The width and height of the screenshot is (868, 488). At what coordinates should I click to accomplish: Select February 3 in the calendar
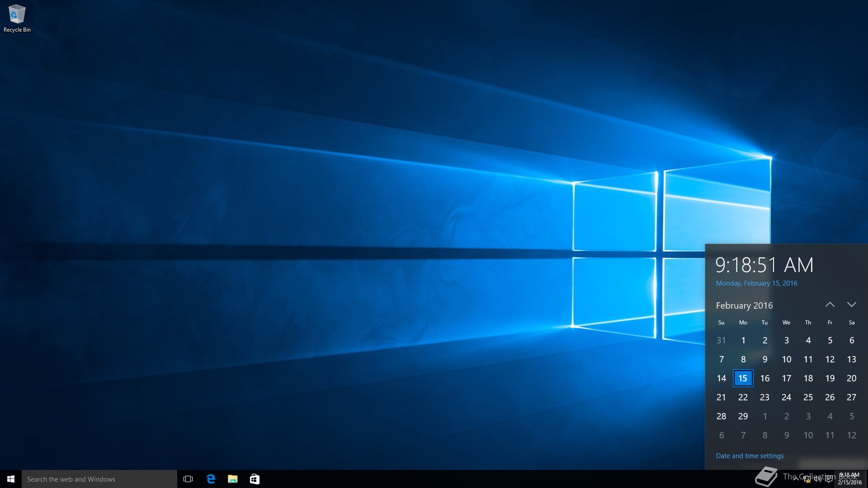[786, 340]
